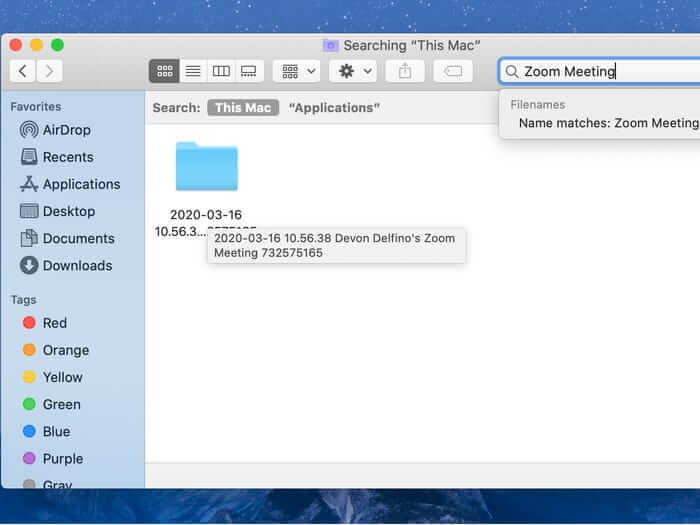The width and height of the screenshot is (700, 525).
Task: Click the Applications sidebar icon
Action: [x=29, y=184]
